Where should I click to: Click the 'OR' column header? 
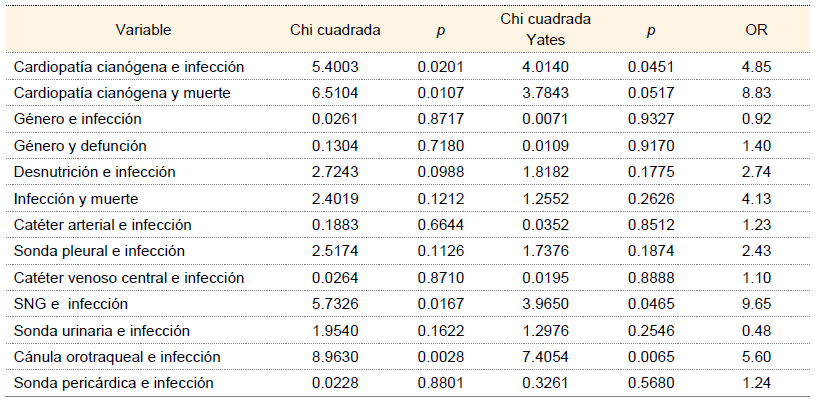[756, 30]
